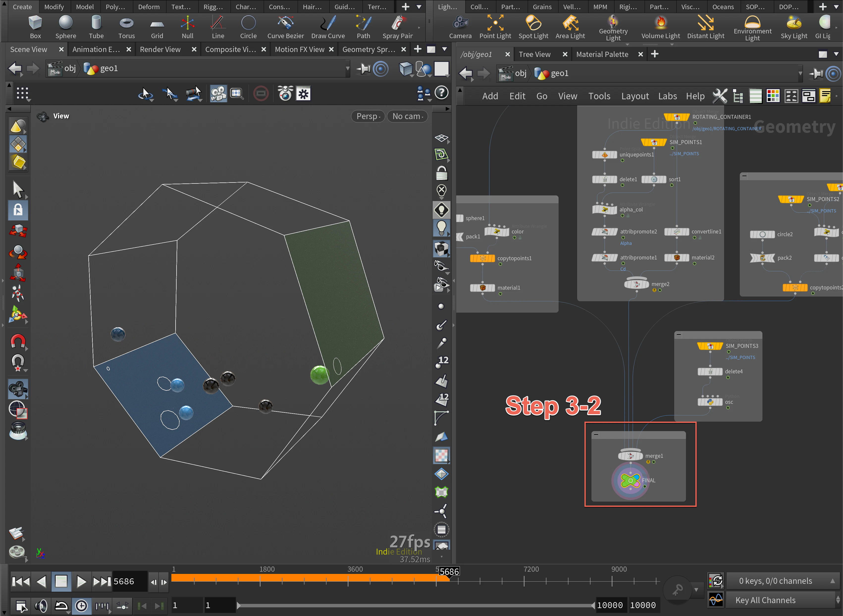
Task: Create a Volume Light
Action: [660, 27]
